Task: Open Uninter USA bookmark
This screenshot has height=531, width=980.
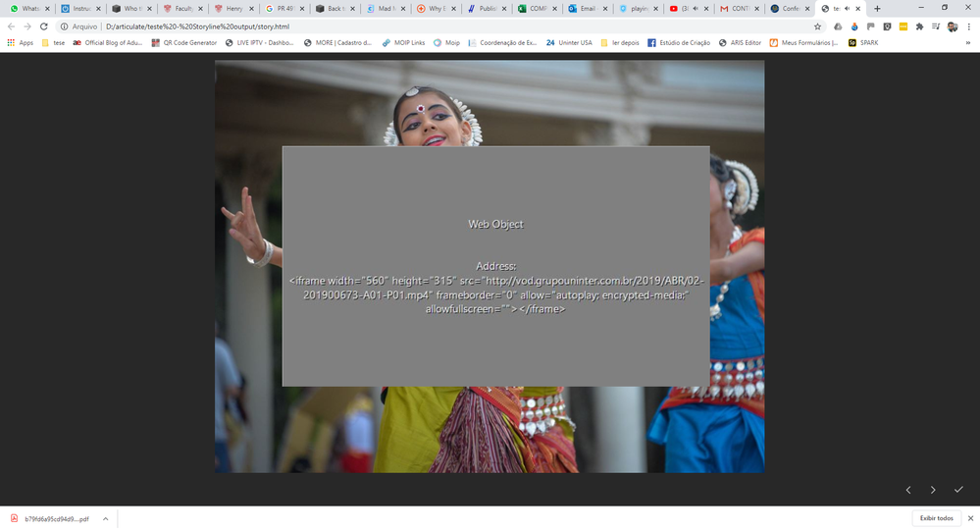Action: pos(569,43)
